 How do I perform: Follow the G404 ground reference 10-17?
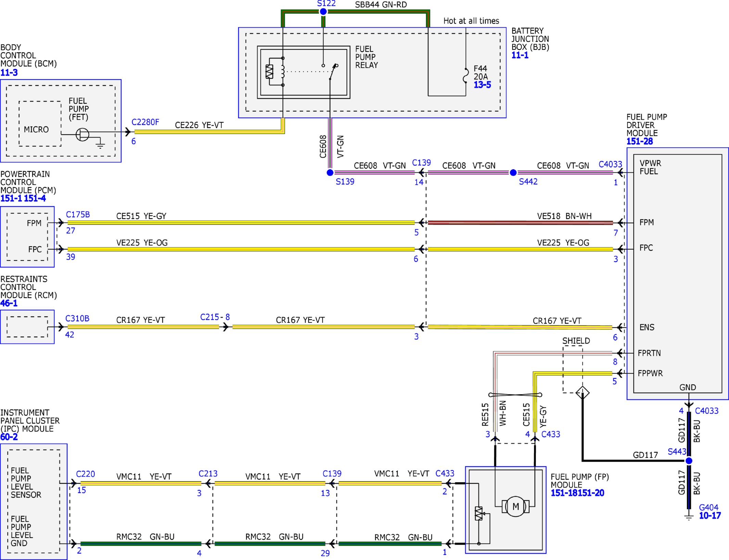tap(710, 516)
